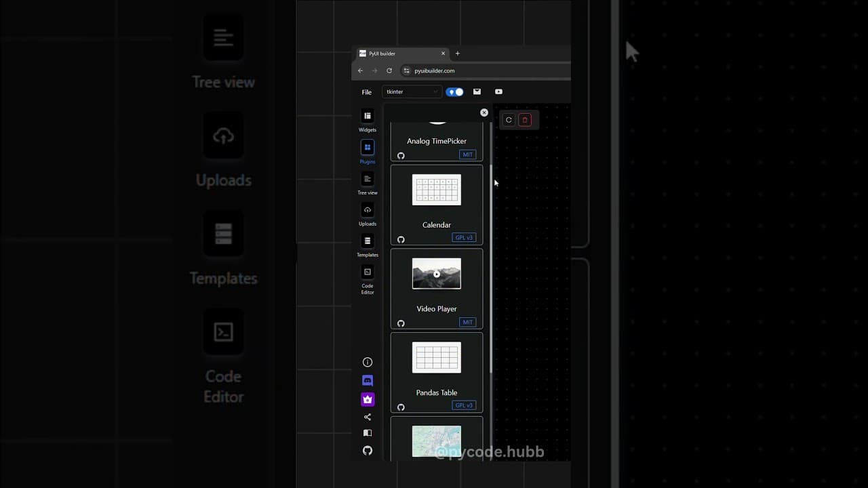
Task: Click the canvas reset refresh icon
Action: coord(509,120)
